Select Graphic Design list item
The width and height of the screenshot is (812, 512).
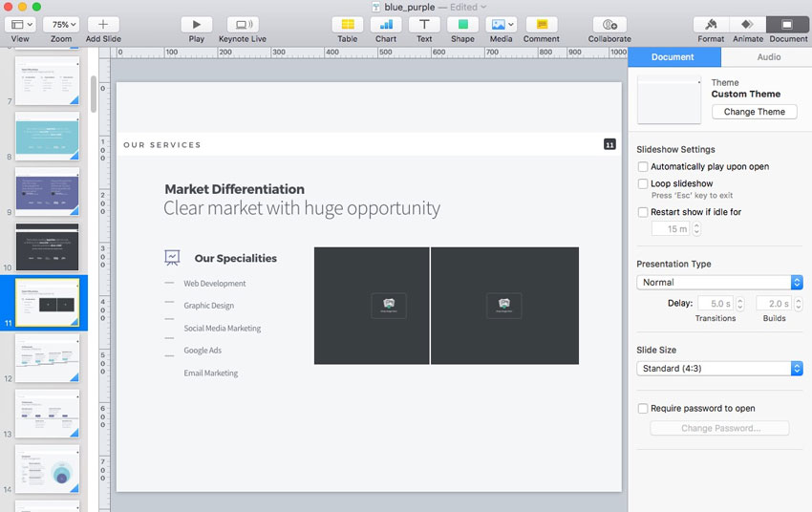(x=208, y=306)
